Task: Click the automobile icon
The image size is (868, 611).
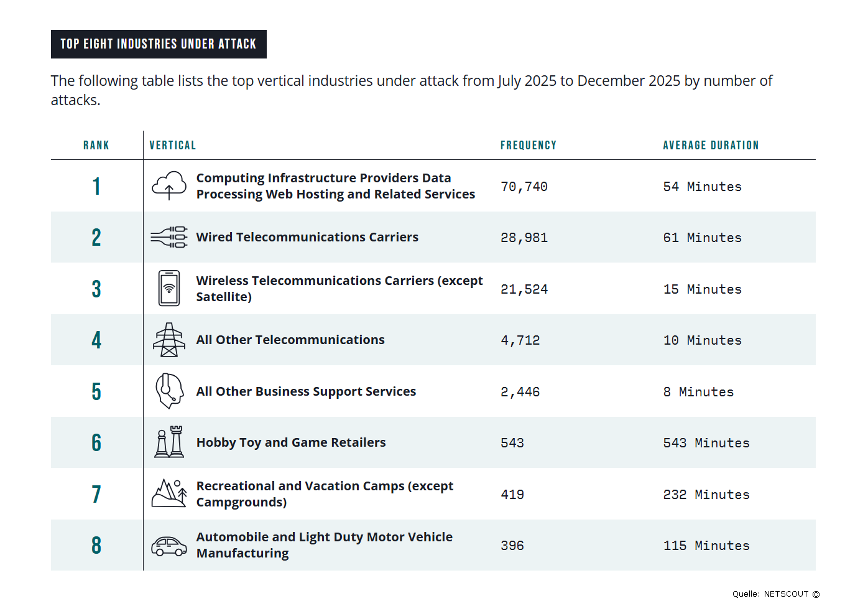Action: tap(169, 546)
